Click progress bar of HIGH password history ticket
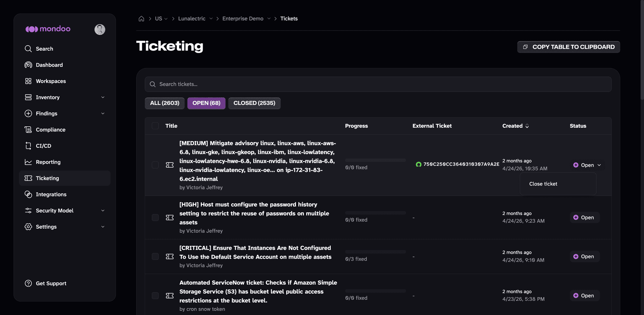This screenshot has height=315, width=644. pos(375,213)
